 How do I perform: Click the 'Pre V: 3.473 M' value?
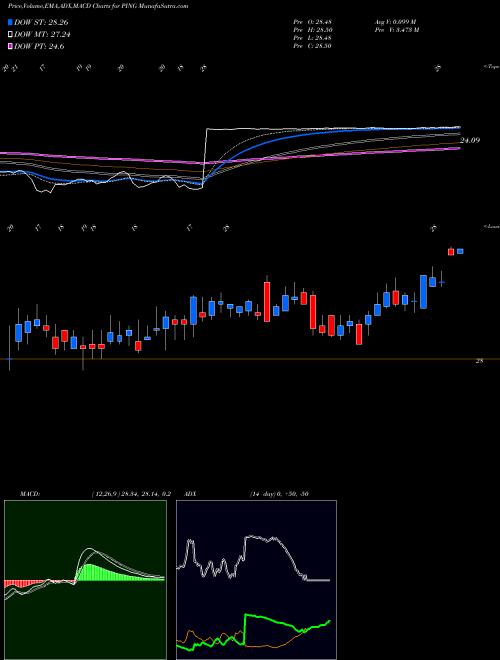click(x=396, y=30)
